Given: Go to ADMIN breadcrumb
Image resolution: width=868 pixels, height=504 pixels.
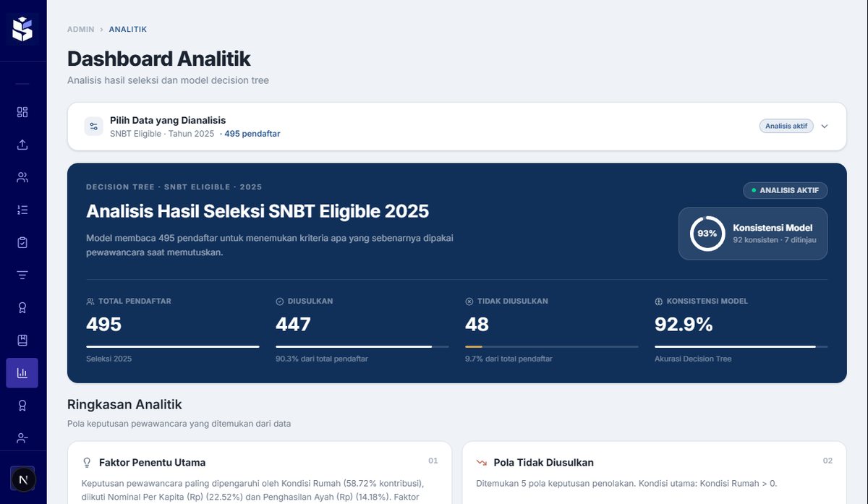Looking at the screenshot, I should point(81,30).
